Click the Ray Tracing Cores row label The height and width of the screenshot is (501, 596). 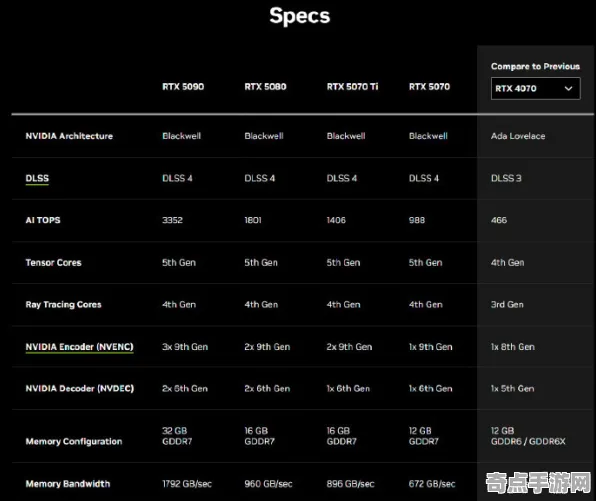pos(63,304)
